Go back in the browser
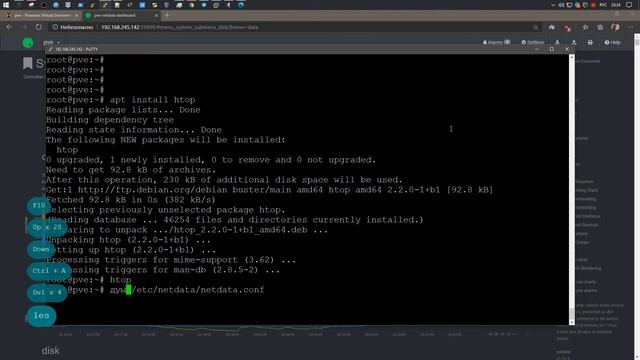640x360 pixels. (9, 27)
